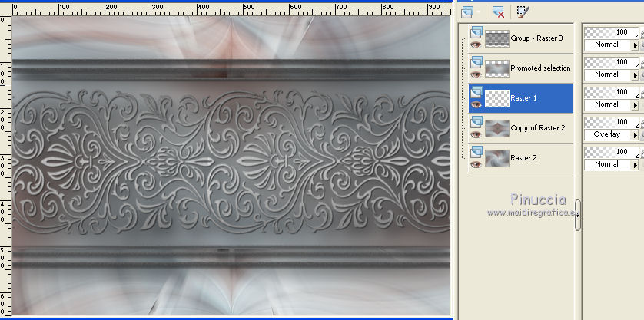Hide the Promoted selection layer
The width and height of the screenshot is (644, 320).
tap(476, 74)
